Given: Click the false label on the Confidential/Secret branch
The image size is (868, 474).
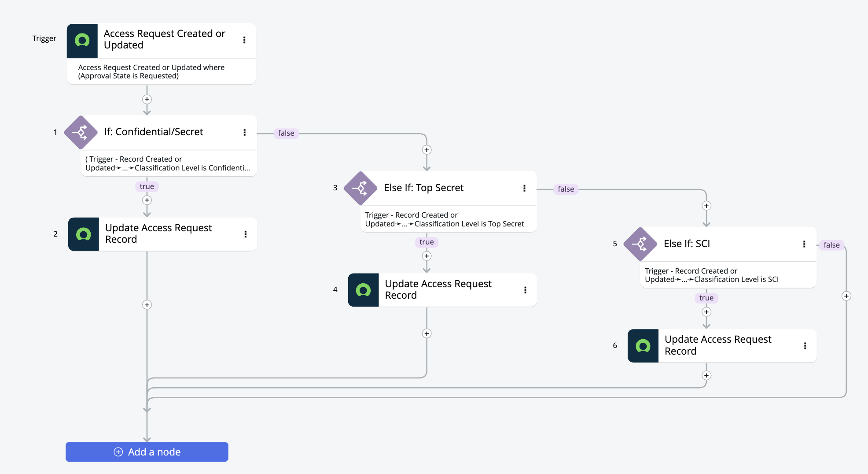Looking at the screenshot, I should coord(286,133).
